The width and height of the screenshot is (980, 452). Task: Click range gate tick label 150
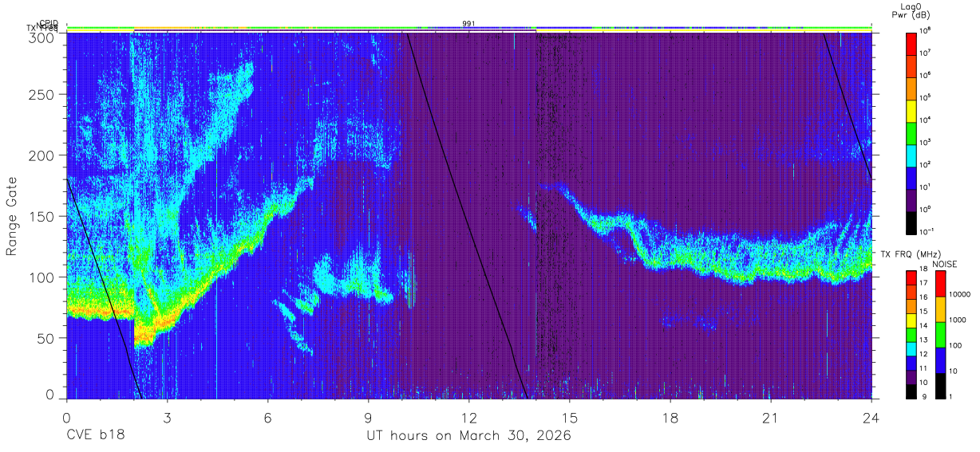[41, 216]
